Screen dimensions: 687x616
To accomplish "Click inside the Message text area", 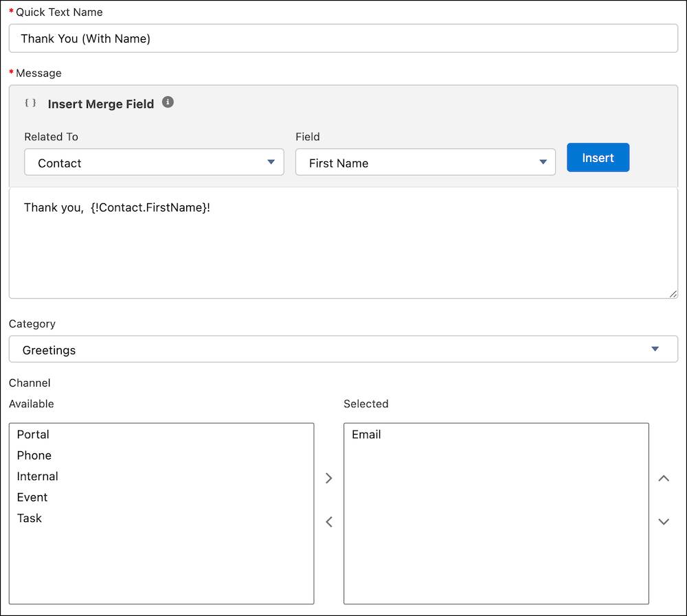I will click(343, 243).
